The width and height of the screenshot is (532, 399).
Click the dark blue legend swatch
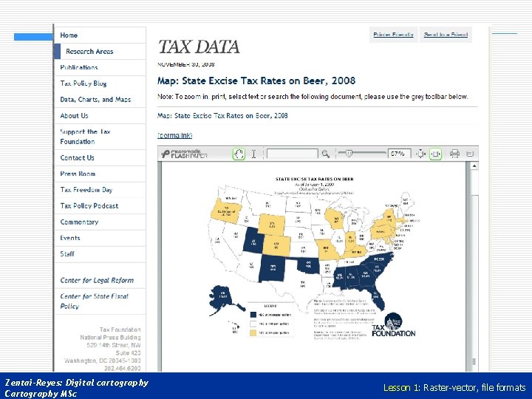253,315
